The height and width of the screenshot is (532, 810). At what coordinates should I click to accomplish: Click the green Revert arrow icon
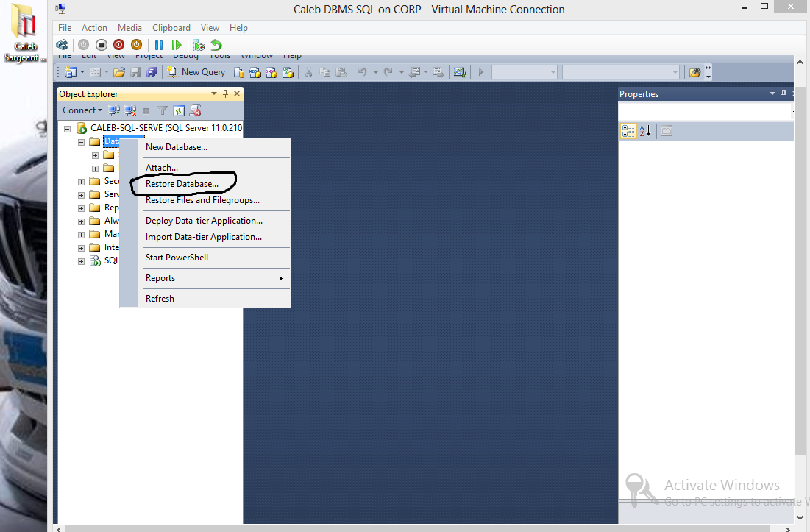216,45
